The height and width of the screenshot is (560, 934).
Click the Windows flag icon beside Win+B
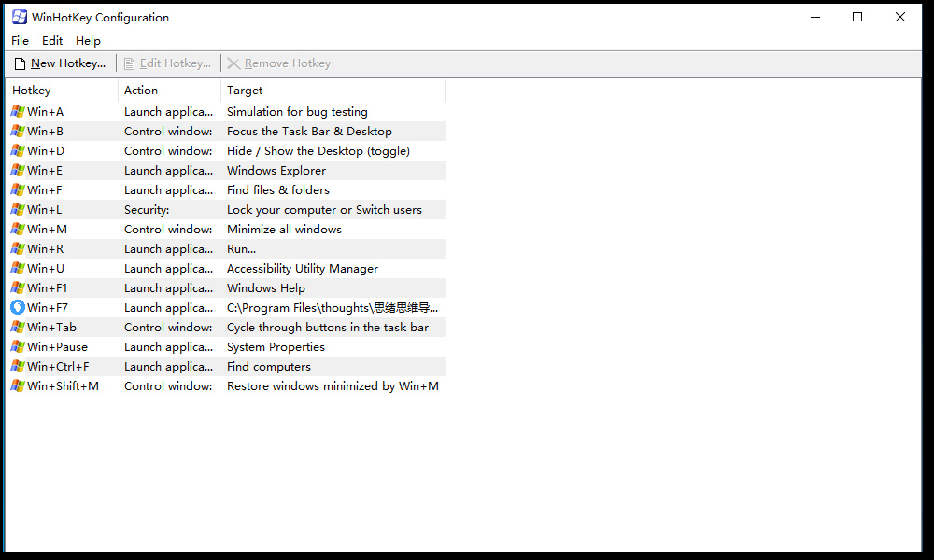pos(18,131)
